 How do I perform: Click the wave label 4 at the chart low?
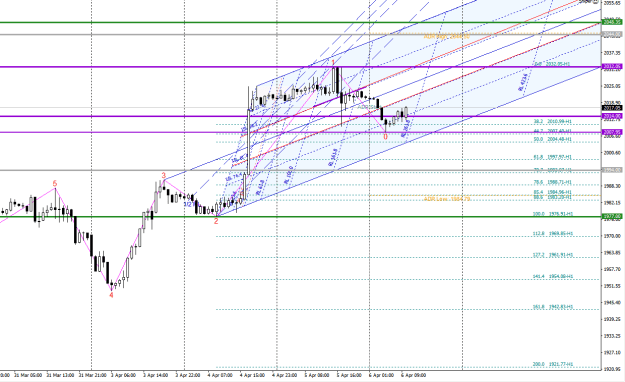coord(111,295)
